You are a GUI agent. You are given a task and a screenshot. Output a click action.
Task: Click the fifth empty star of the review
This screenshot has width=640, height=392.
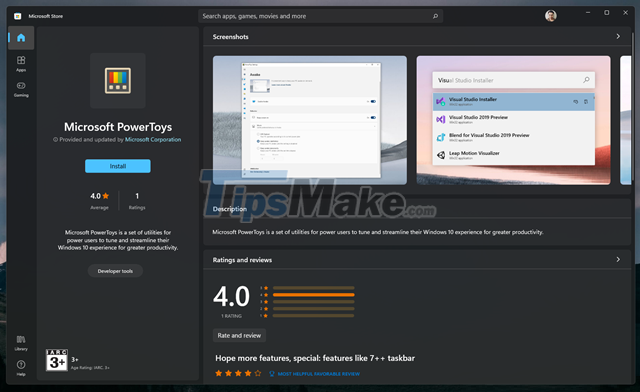coord(258,373)
